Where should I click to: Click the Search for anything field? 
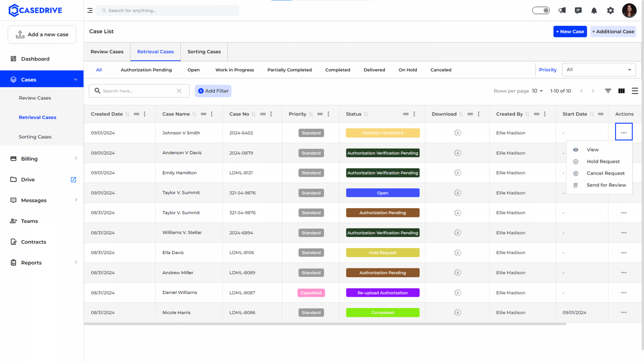click(167, 11)
